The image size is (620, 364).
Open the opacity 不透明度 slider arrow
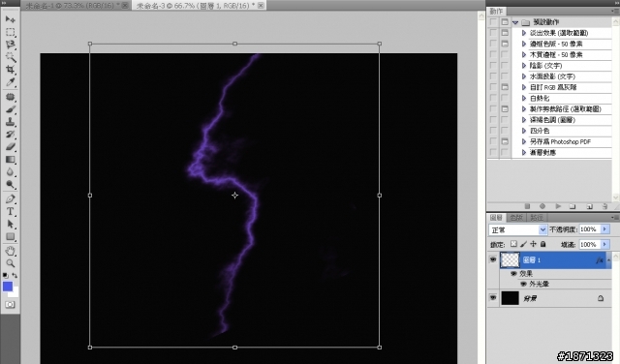coord(604,229)
